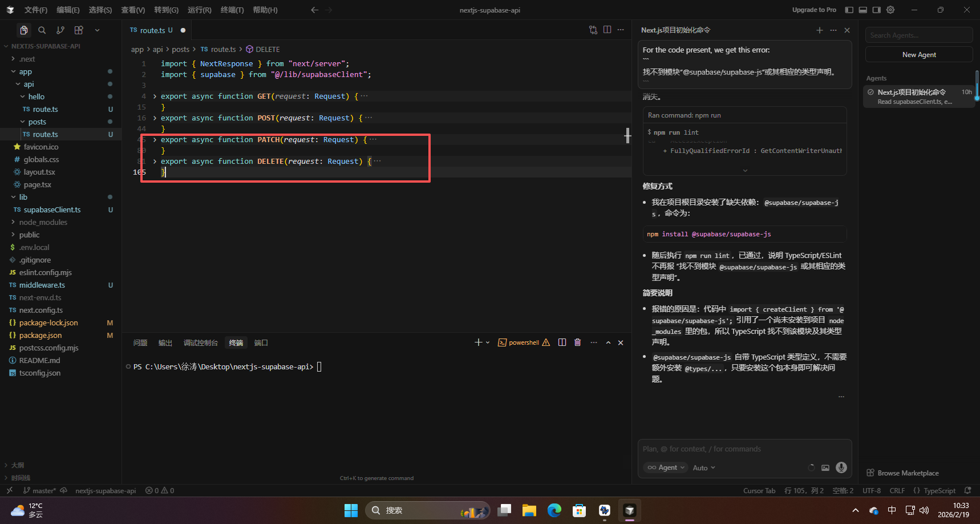Viewport: 980px width, 524px height.
Task: Close the terminal panel
Action: coord(621,342)
